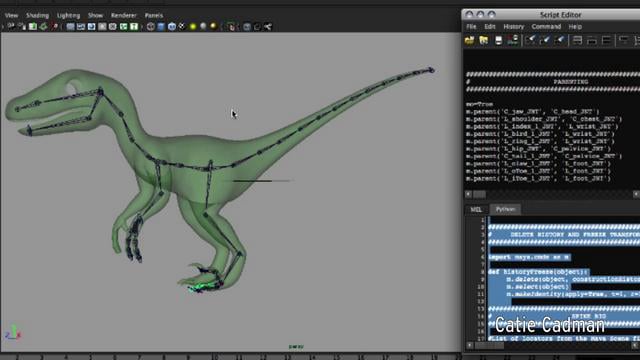The width and height of the screenshot is (640, 360).
Task: Enable Textured display in the viewport
Action: click(x=182, y=27)
